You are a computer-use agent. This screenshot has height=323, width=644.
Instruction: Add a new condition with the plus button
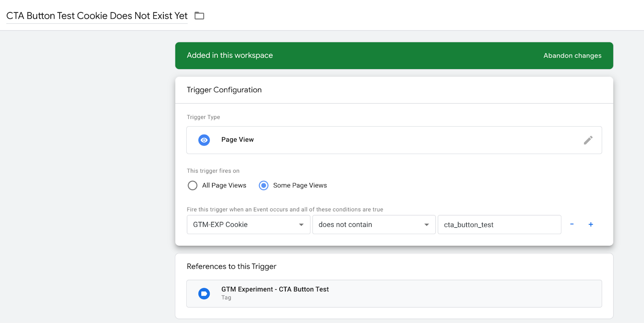pyautogui.click(x=591, y=224)
